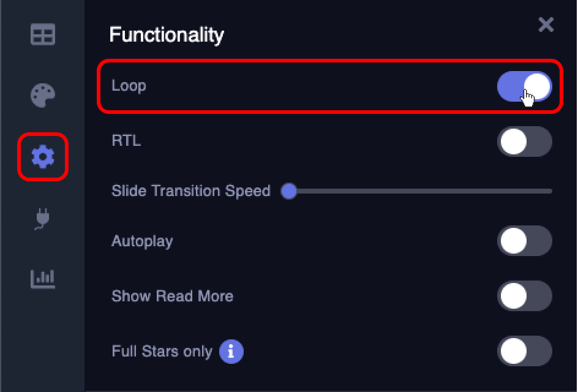Select the top grid icon in sidebar
The width and height of the screenshot is (578, 392).
pyautogui.click(x=42, y=36)
